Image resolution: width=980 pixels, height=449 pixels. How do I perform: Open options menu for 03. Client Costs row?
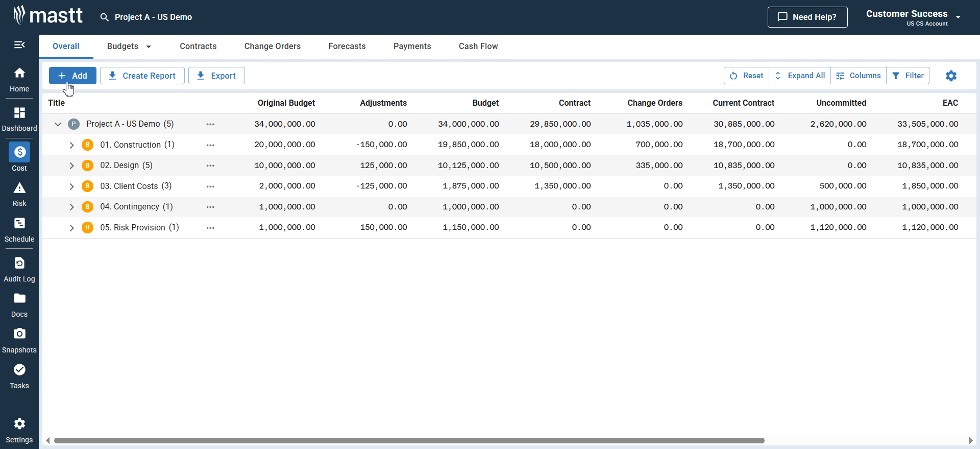[210, 186]
